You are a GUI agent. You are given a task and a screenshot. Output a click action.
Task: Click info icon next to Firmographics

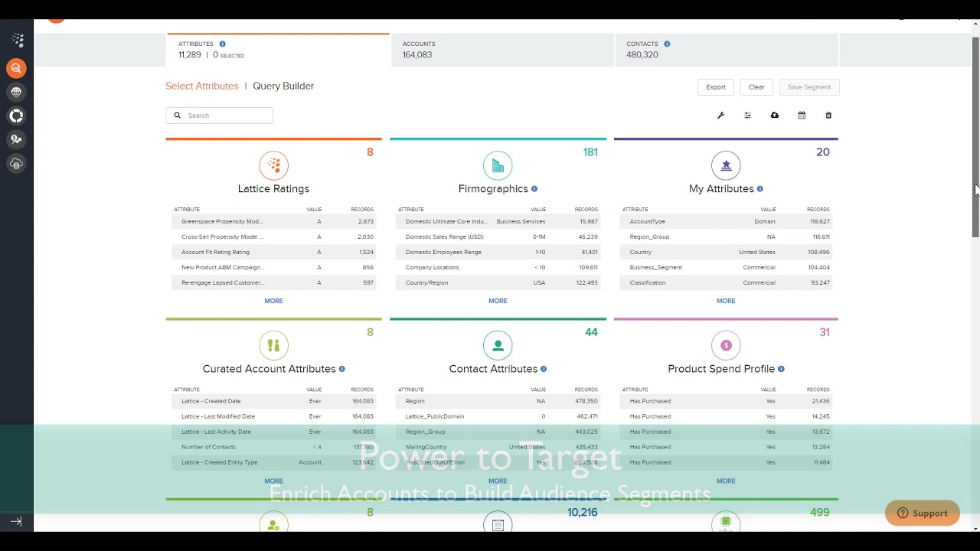(534, 189)
